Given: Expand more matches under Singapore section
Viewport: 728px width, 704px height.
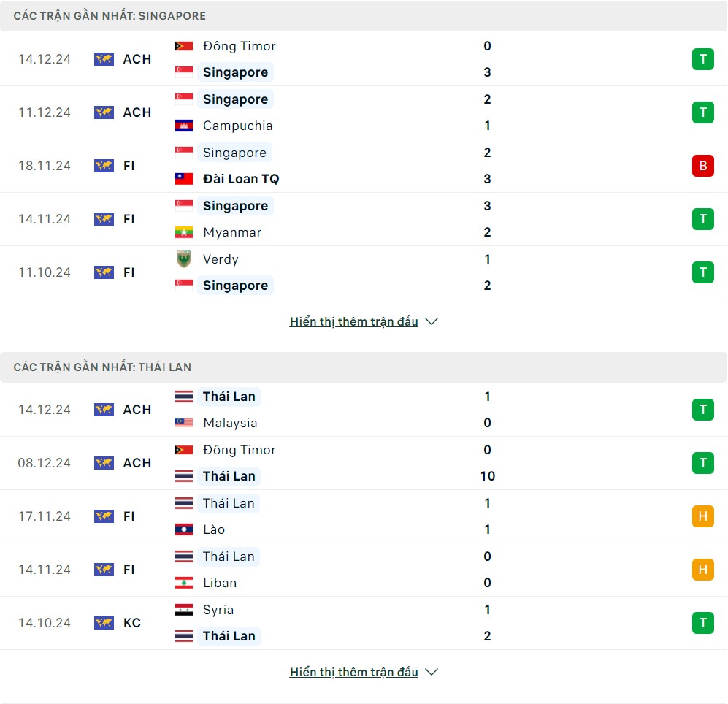Looking at the screenshot, I should point(363,321).
